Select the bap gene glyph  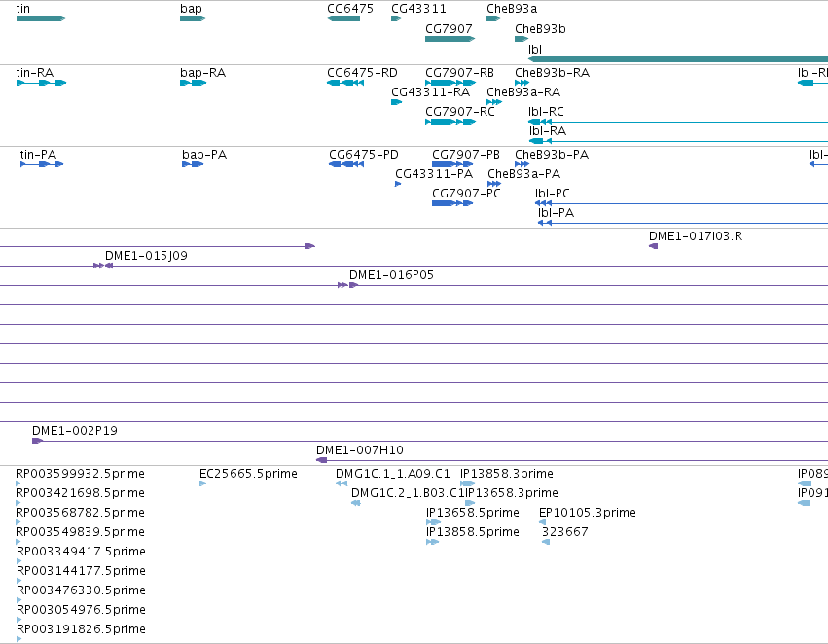point(193,18)
